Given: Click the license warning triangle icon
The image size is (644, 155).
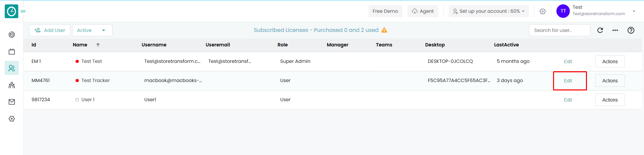Looking at the screenshot, I should [x=384, y=30].
